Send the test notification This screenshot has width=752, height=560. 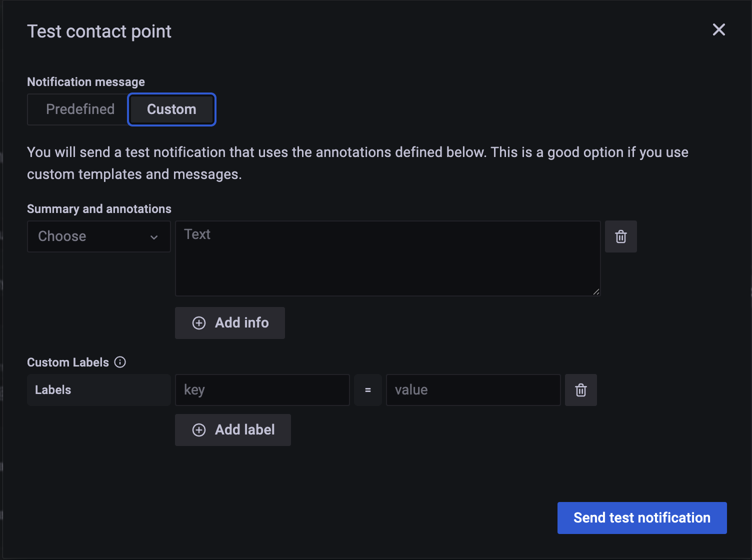641,518
